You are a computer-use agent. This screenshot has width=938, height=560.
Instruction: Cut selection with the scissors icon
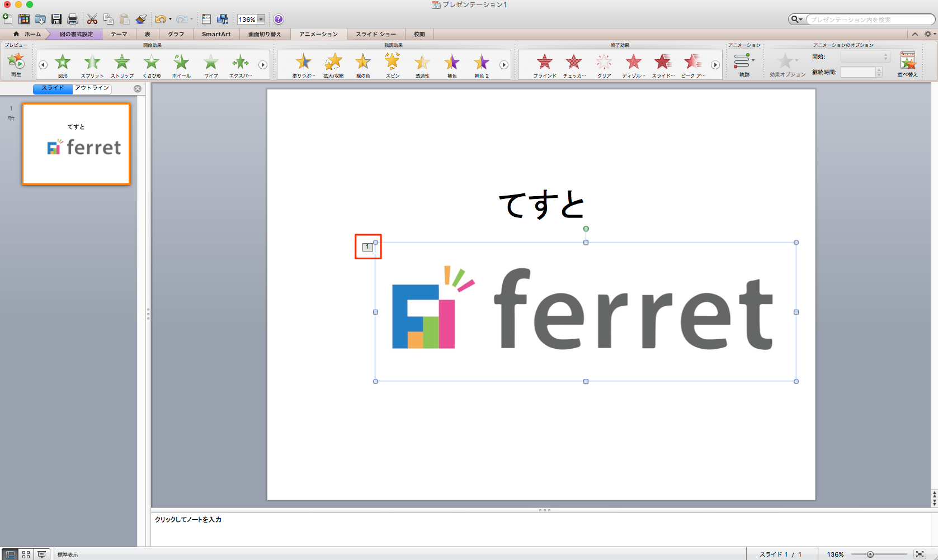(92, 19)
